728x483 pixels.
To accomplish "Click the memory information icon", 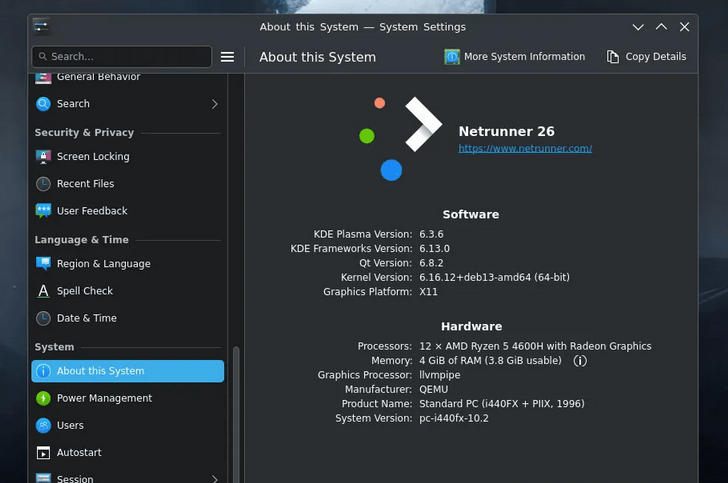I will tap(580, 361).
